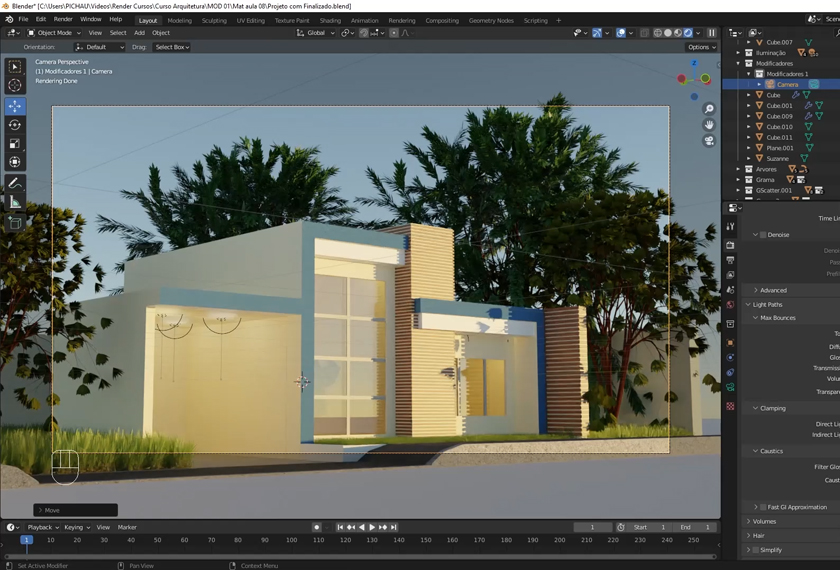
Task: Toggle camera view using camera gizmo
Action: (x=709, y=141)
